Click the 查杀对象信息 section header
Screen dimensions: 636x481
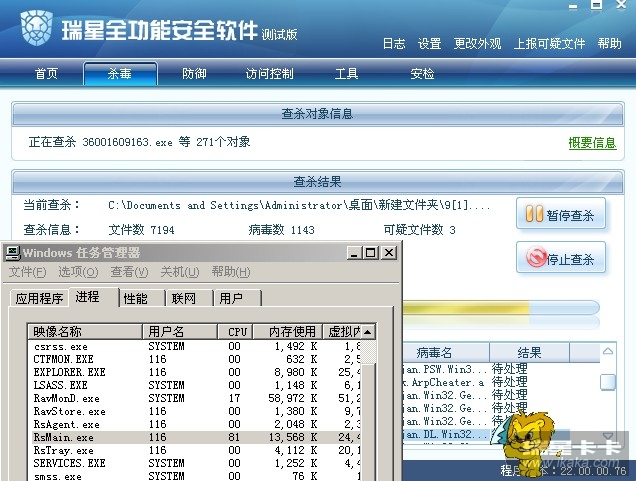pyautogui.click(x=318, y=114)
